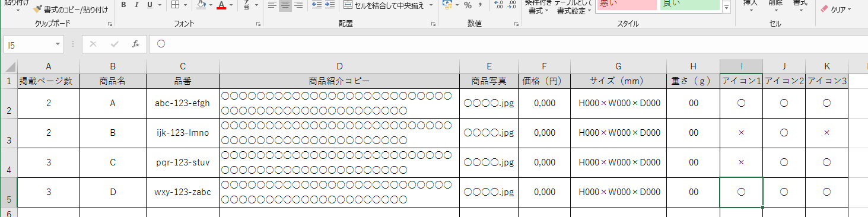The image size is (868, 217).
Task: Apply red font color
Action: pyautogui.click(x=221, y=5)
